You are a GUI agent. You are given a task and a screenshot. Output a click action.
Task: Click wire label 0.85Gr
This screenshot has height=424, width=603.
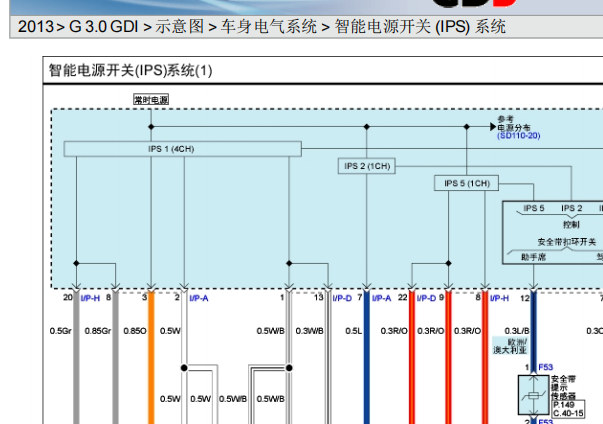pos(98,331)
